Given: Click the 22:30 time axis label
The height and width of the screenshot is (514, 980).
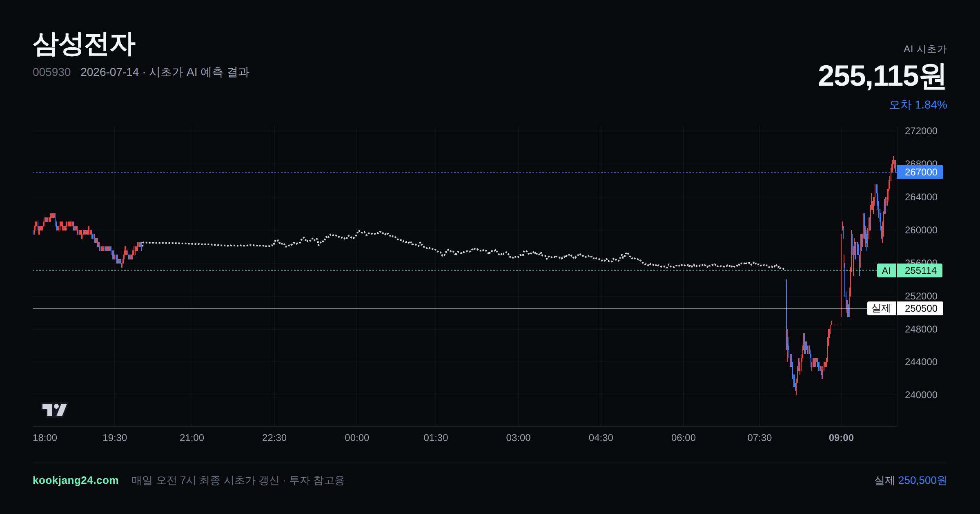Looking at the screenshot, I should (274, 438).
